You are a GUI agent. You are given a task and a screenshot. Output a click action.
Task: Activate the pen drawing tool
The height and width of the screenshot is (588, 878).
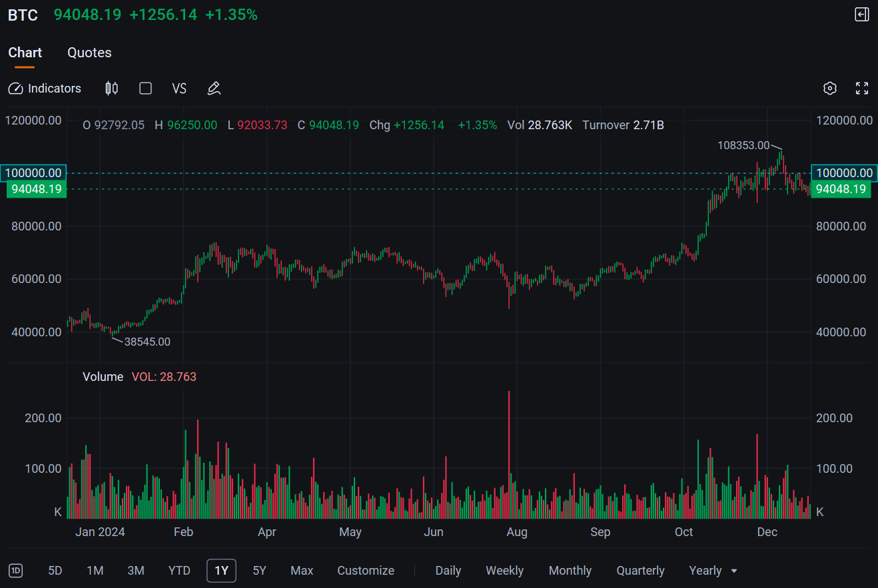(x=214, y=89)
